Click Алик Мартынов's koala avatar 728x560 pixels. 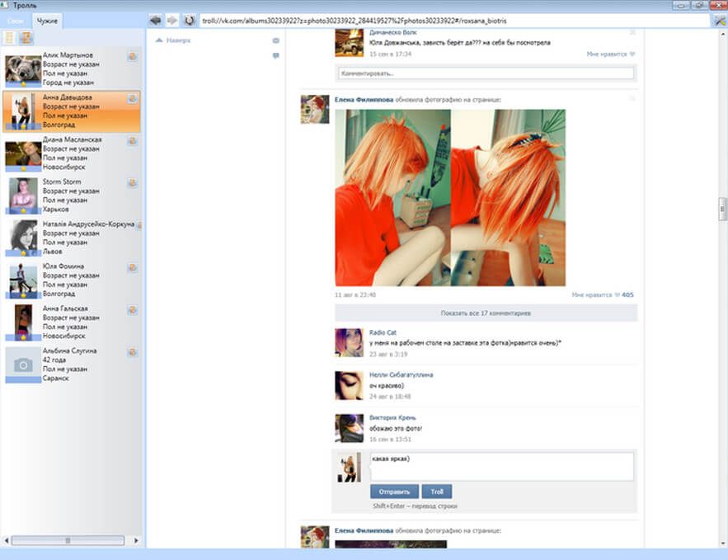(23, 71)
